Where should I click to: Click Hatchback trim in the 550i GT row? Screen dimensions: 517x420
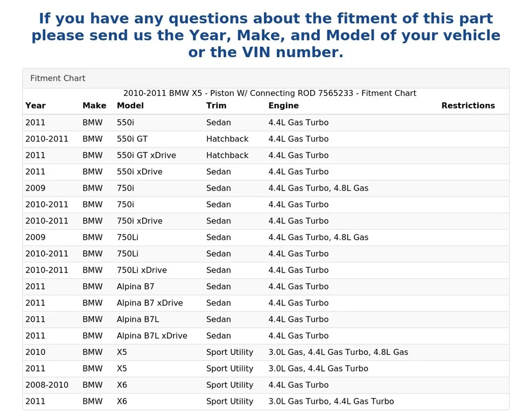[227, 139]
